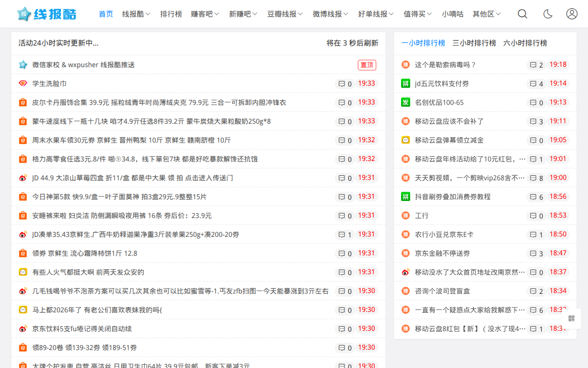Click the comment count next to 这个是勒索病毒吗

click(x=536, y=64)
